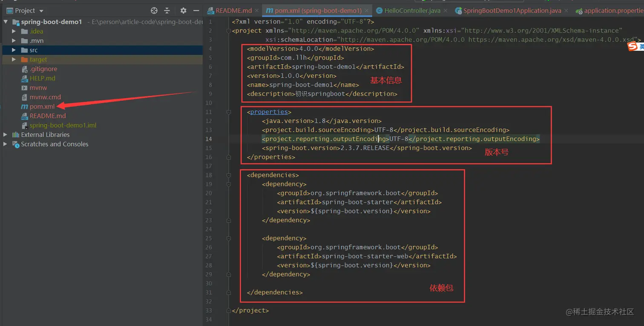Select the spring-boot-demo1.iml file
644x326 pixels.
tap(63, 125)
